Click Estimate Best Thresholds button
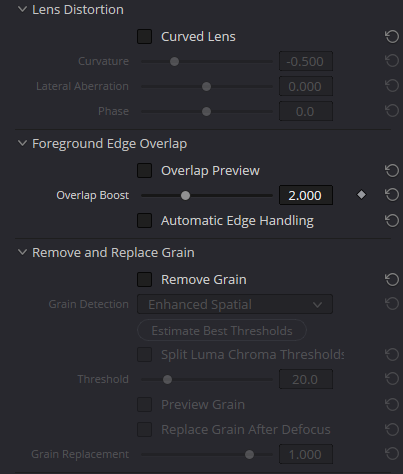This screenshot has height=474, width=403. tap(222, 330)
